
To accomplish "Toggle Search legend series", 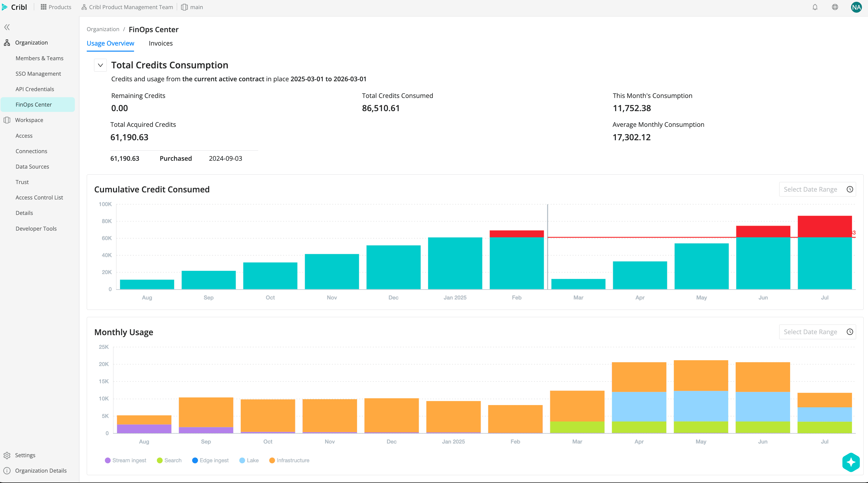I will tap(169, 460).
